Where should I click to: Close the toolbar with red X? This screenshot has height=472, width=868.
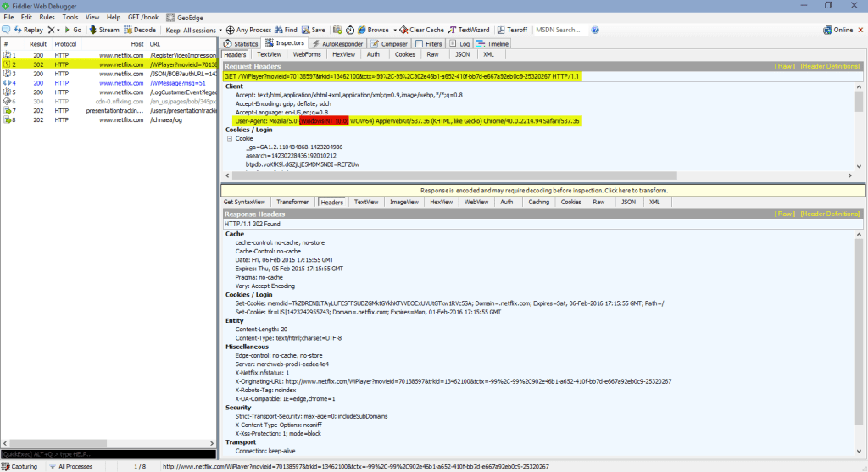coord(860,30)
